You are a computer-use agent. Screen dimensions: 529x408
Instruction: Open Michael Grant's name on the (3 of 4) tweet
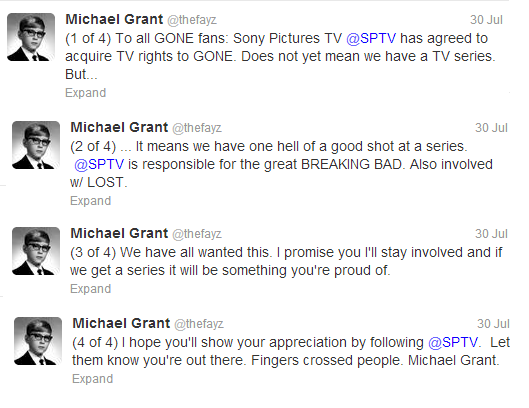[119, 233]
